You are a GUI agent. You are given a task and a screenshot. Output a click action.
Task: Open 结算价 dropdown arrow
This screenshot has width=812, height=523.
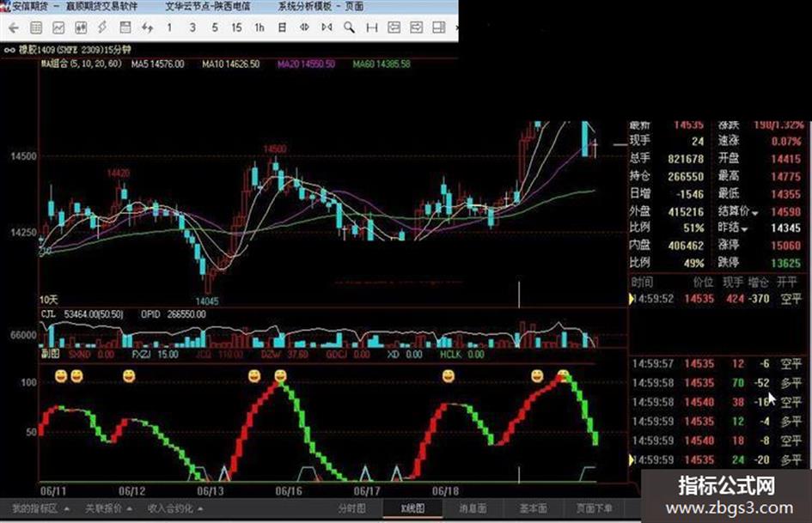coord(754,213)
